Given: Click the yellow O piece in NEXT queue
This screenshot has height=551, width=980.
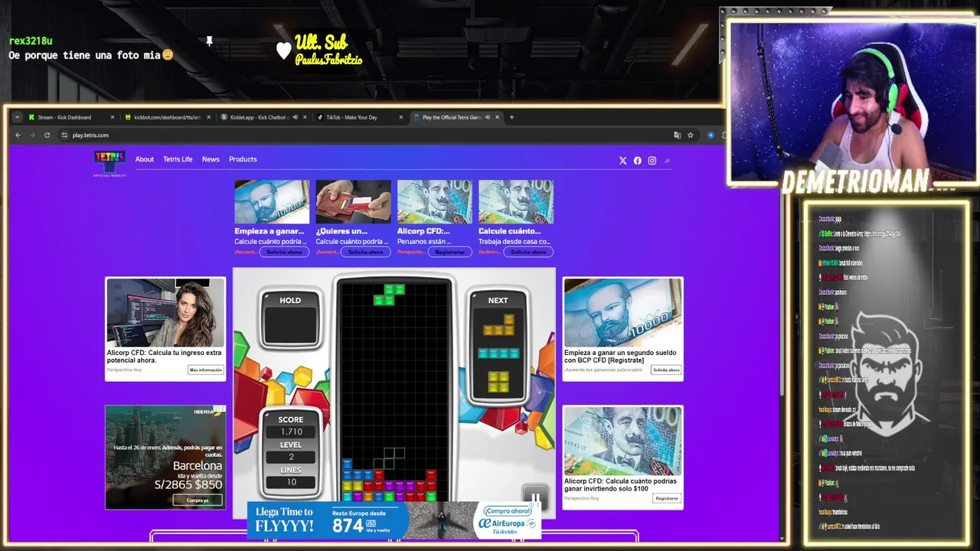Looking at the screenshot, I should coord(498,382).
